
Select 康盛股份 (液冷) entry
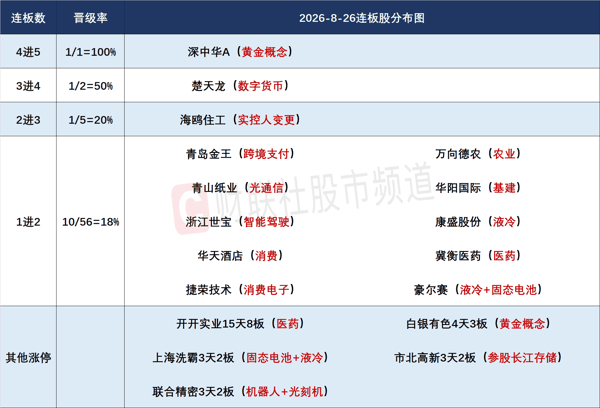[478, 222]
